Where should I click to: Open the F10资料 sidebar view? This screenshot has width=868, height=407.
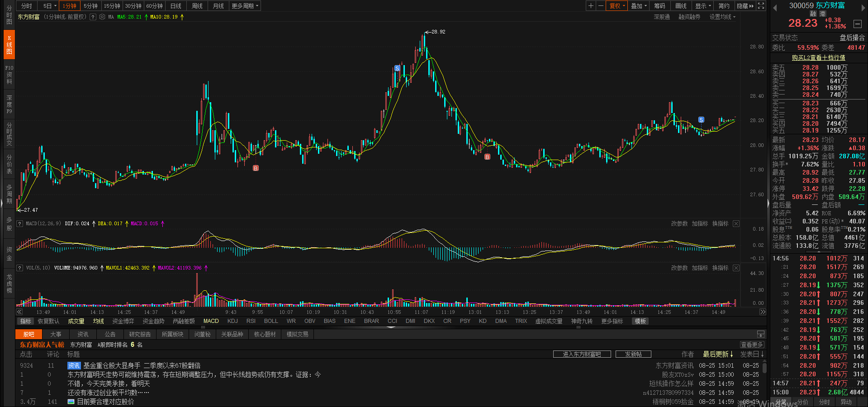[9, 75]
